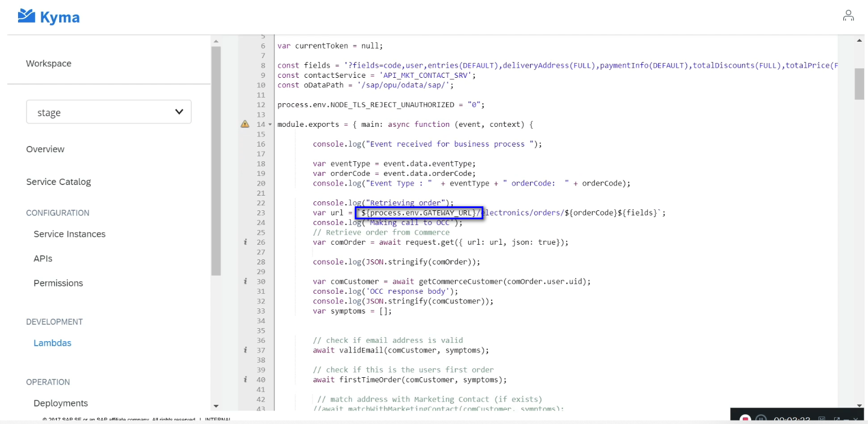Click 'OCC response body' log line
The height and width of the screenshot is (424, 868).
(386, 291)
